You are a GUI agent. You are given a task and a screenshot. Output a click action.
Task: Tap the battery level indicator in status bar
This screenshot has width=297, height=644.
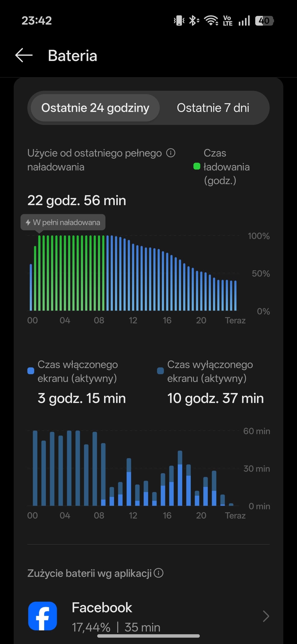[265, 21]
